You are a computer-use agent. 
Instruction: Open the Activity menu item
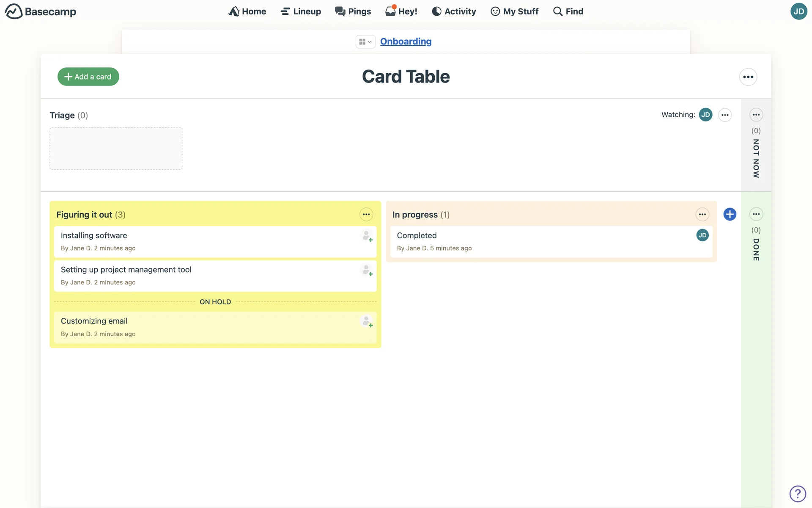(454, 11)
